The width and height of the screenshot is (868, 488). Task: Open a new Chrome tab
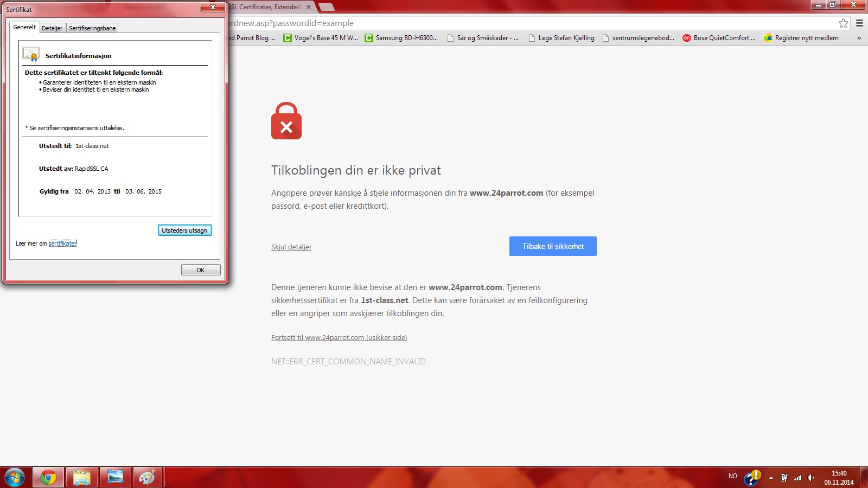point(326,7)
